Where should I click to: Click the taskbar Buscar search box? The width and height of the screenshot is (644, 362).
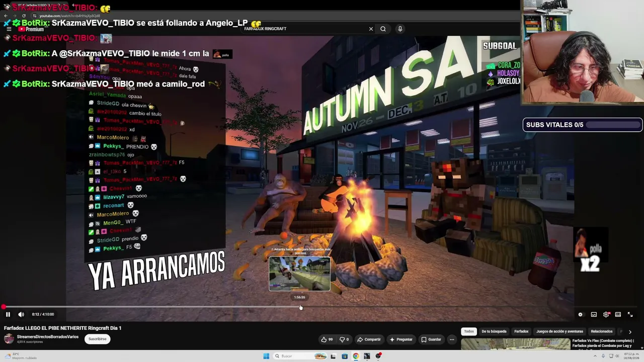click(x=300, y=356)
